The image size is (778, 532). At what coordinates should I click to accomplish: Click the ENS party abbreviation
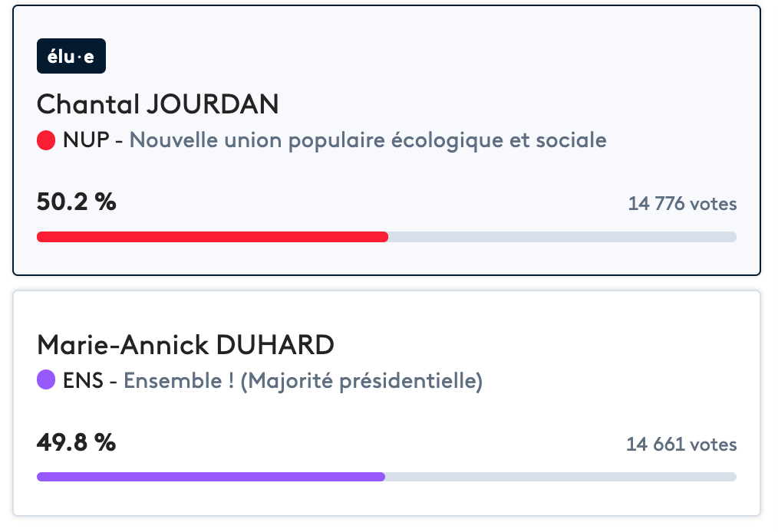tap(84, 380)
